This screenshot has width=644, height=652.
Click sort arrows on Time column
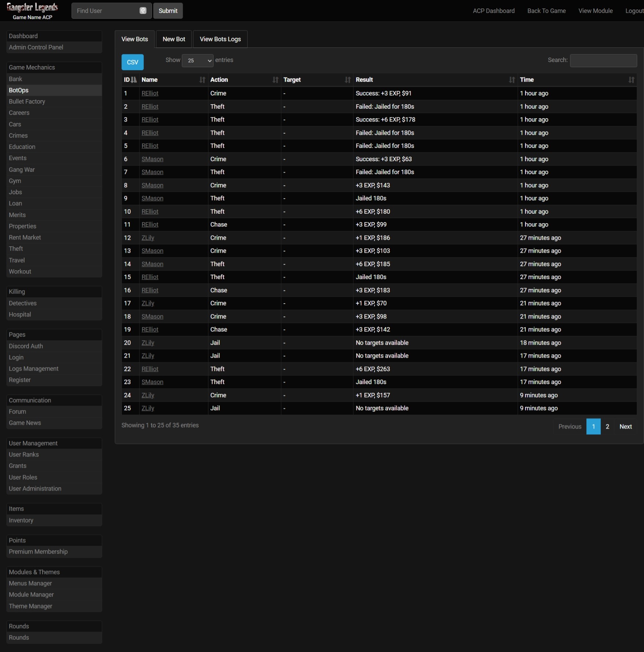pos(631,80)
